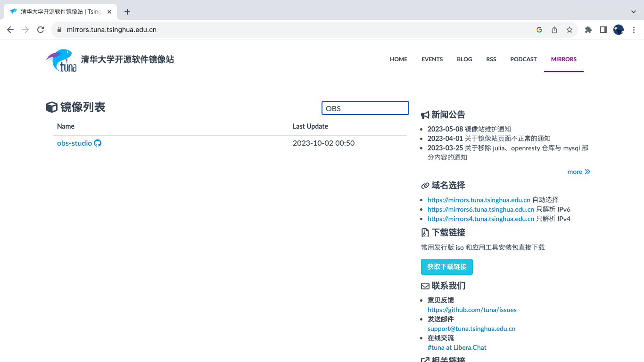Open the mirrors6 IPv6 domain link

tap(480, 209)
